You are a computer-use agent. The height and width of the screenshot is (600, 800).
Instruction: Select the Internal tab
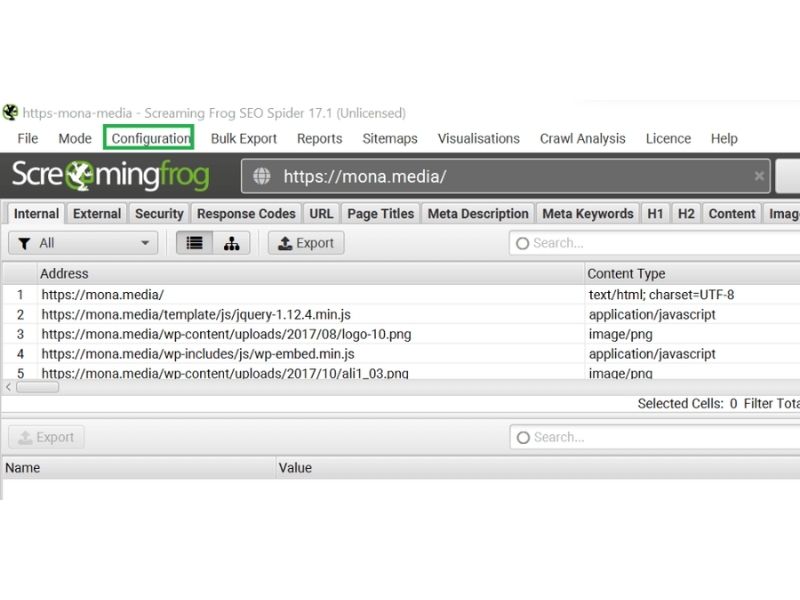click(36, 213)
